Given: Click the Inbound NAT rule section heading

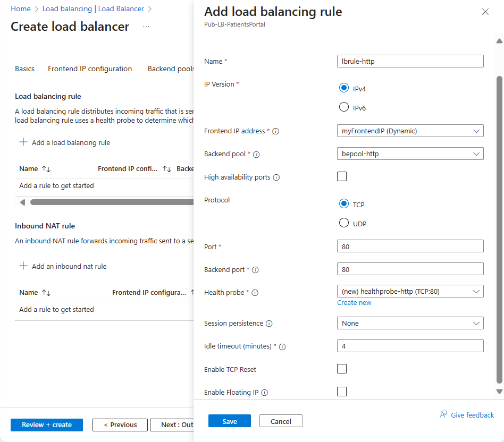Looking at the screenshot, I should [x=45, y=226].
